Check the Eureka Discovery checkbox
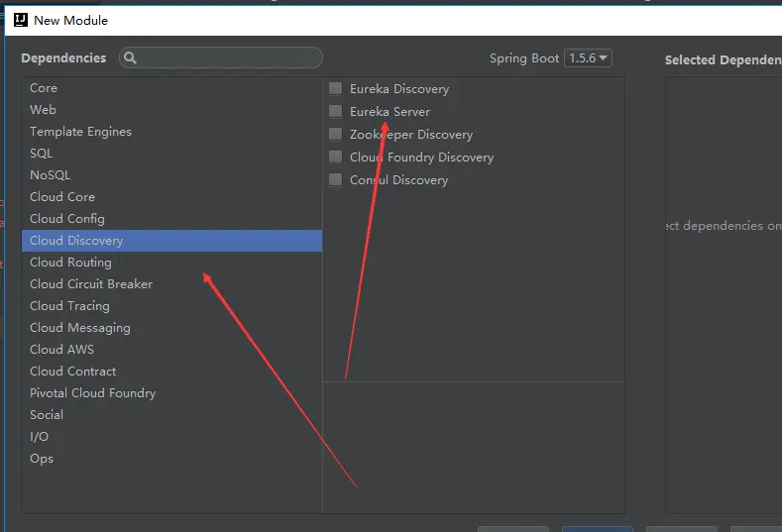Screen dimensions: 782x532 (336, 88)
